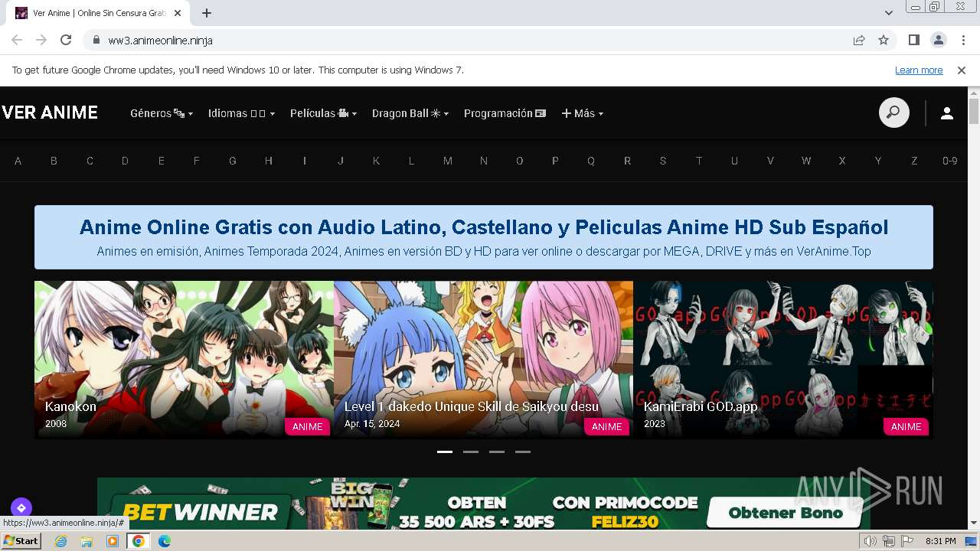Reload the current page

point(66,40)
